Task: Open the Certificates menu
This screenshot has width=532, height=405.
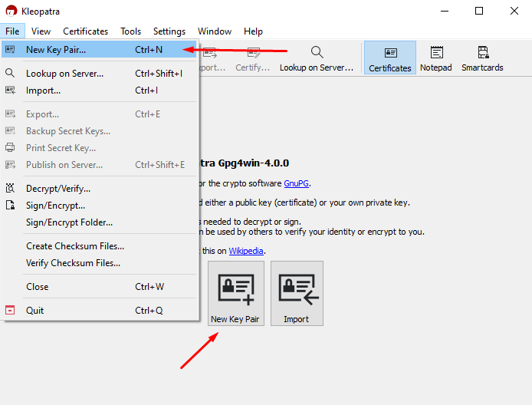Action: click(86, 31)
